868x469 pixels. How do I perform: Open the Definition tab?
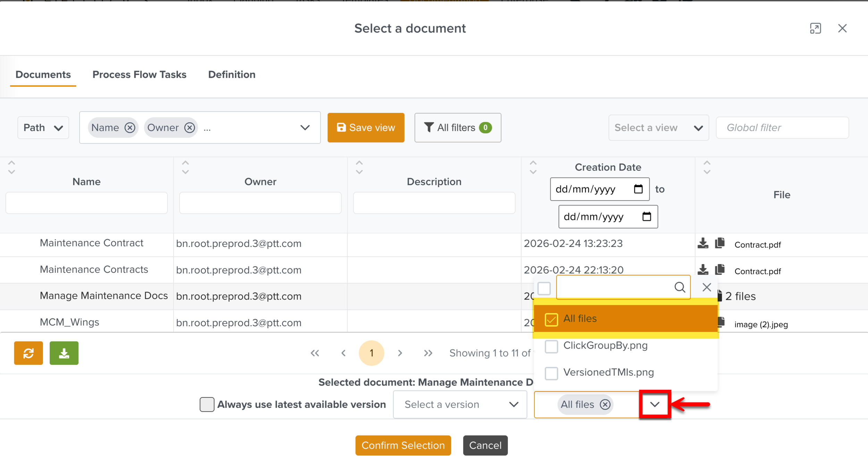tap(232, 74)
